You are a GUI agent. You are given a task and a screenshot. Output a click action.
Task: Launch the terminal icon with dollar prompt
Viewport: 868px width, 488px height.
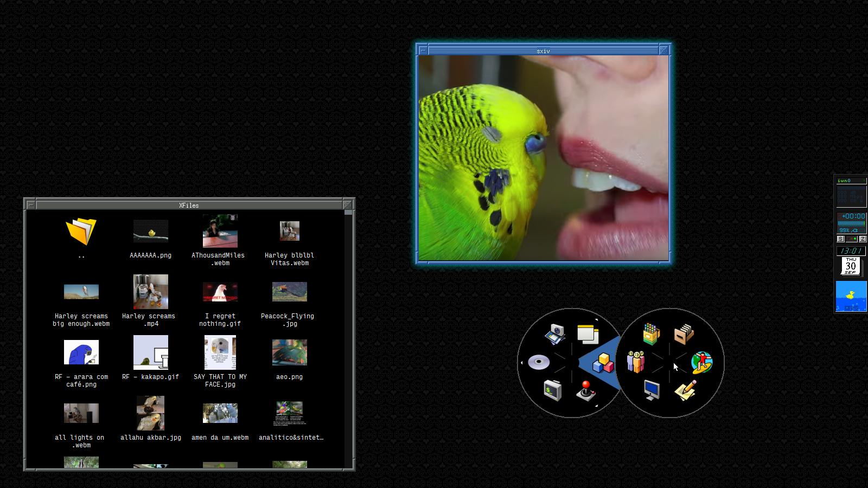[x=552, y=390]
